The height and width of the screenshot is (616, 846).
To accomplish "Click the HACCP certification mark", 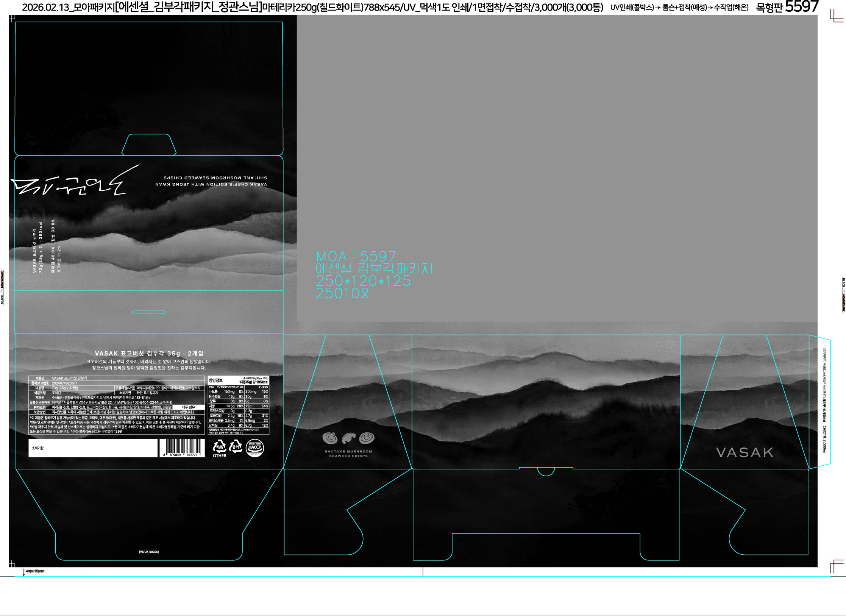I will tap(254, 448).
